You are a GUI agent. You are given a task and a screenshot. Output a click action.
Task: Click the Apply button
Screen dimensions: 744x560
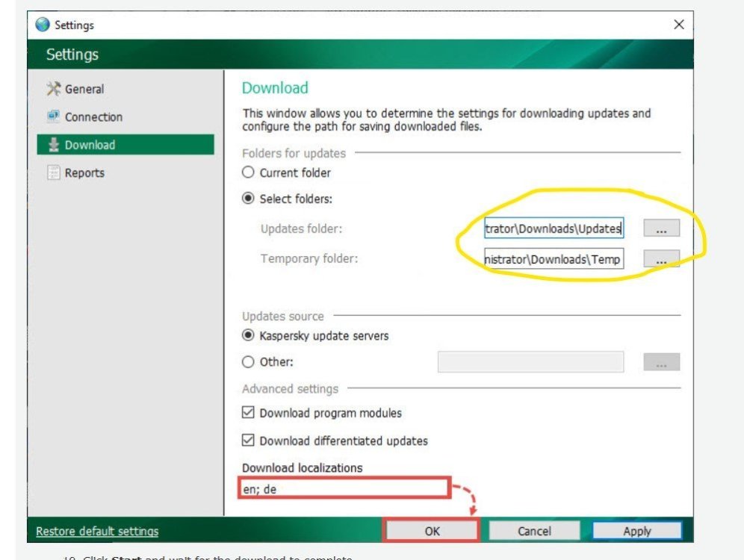[636, 531]
